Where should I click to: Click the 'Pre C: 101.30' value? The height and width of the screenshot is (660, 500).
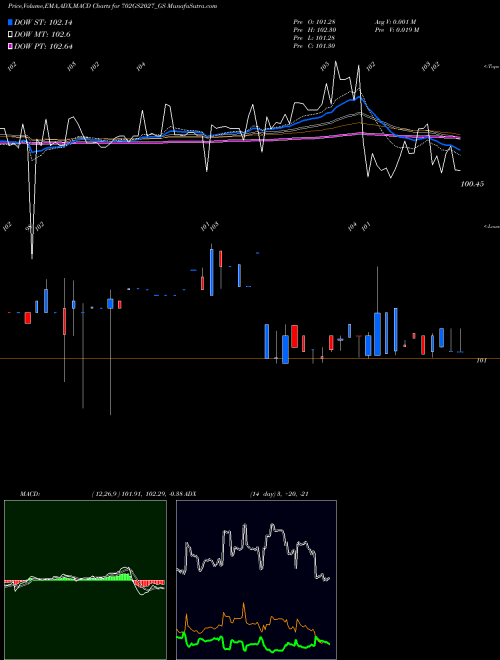(314, 46)
